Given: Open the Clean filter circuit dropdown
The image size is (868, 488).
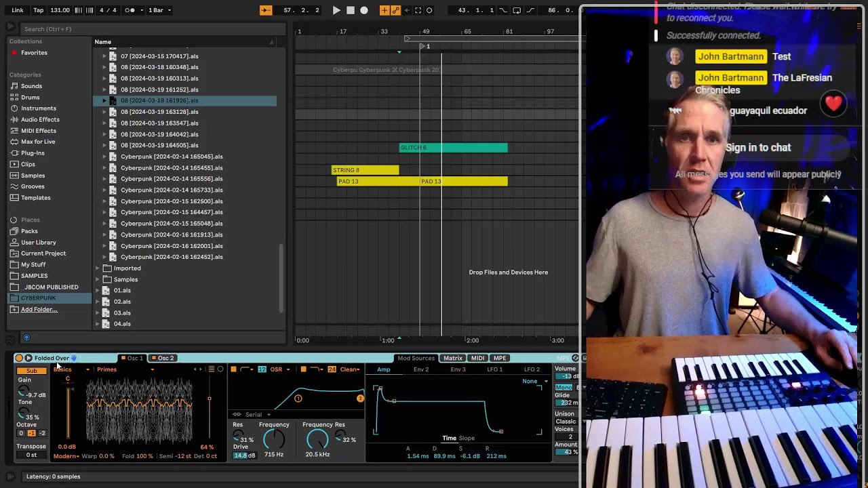Looking at the screenshot, I should pos(351,370).
